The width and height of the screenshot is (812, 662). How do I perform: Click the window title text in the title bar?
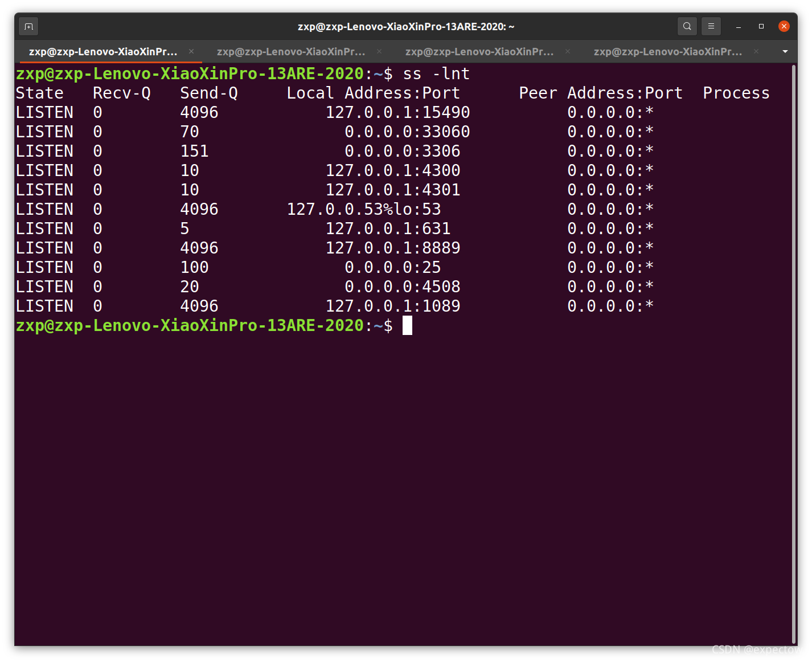point(406,26)
